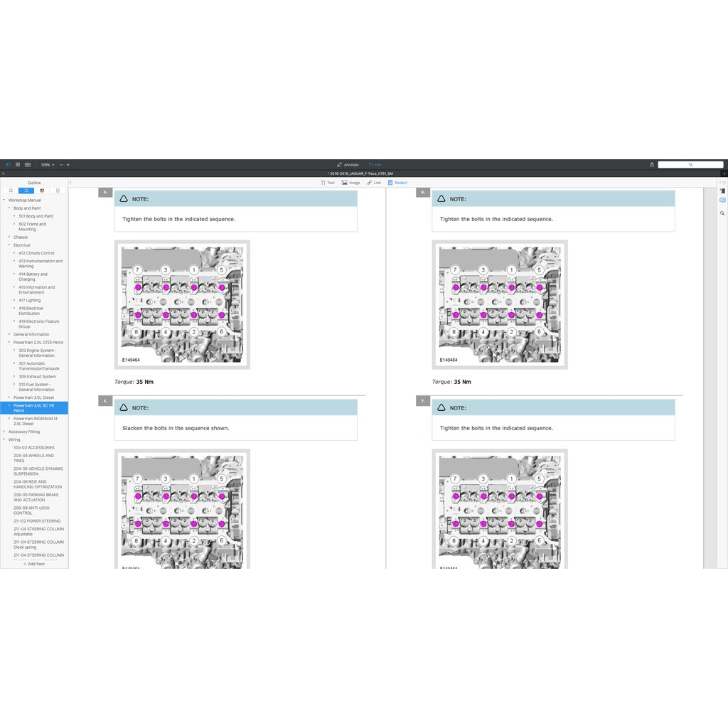
Task: Switch to Annotate mode
Action: [x=348, y=164]
